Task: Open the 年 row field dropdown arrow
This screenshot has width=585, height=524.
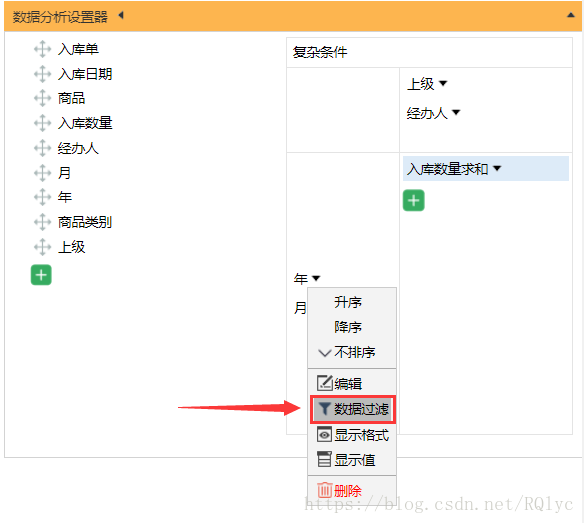Action: [316, 278]
